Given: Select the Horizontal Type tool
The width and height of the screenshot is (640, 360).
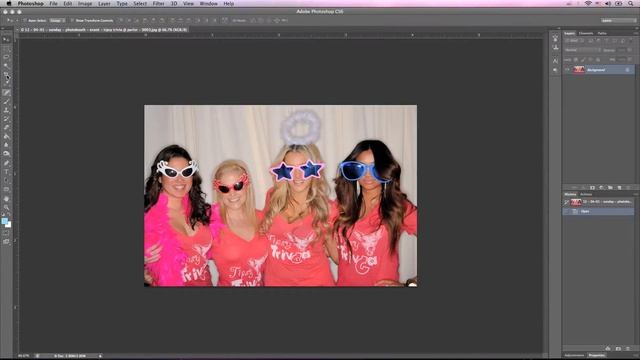Looking at the screenshot, I should coord(6,172).
